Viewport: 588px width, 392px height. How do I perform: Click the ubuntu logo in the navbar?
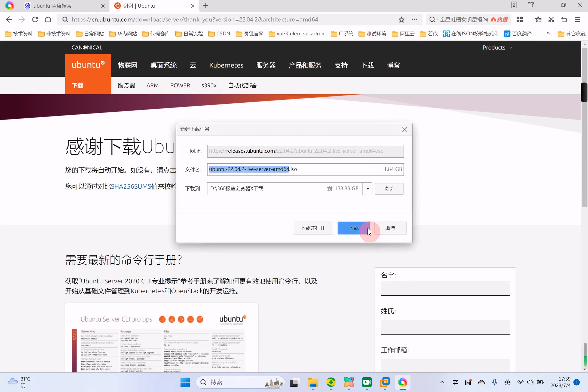pos(88,65)
